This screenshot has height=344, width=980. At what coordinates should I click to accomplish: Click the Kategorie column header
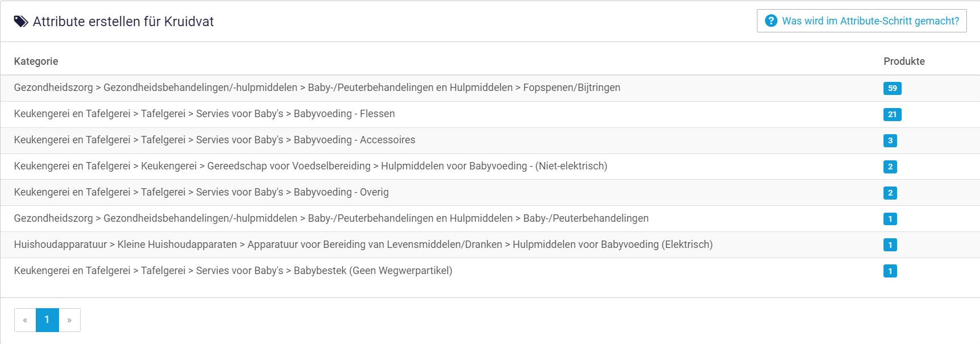click(36, 61)
